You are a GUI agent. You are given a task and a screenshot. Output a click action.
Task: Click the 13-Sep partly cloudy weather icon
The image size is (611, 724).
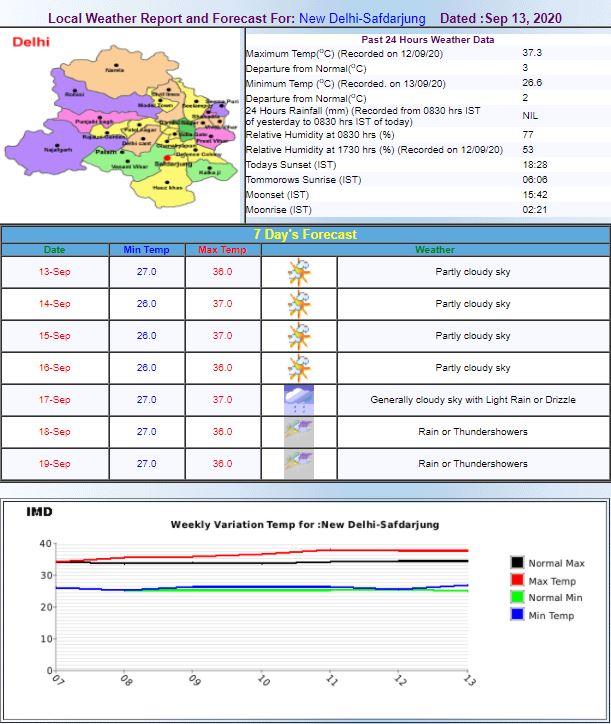[299, 272]
